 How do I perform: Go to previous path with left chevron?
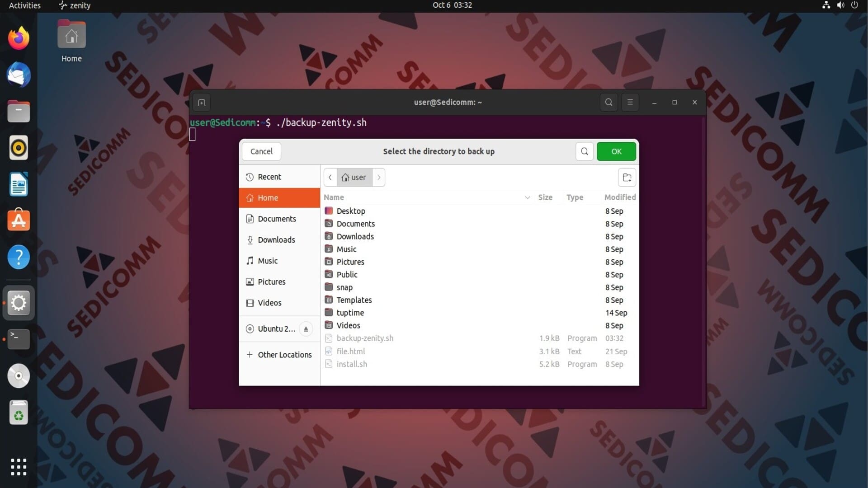pyautogui.click(x=330, y=178)
